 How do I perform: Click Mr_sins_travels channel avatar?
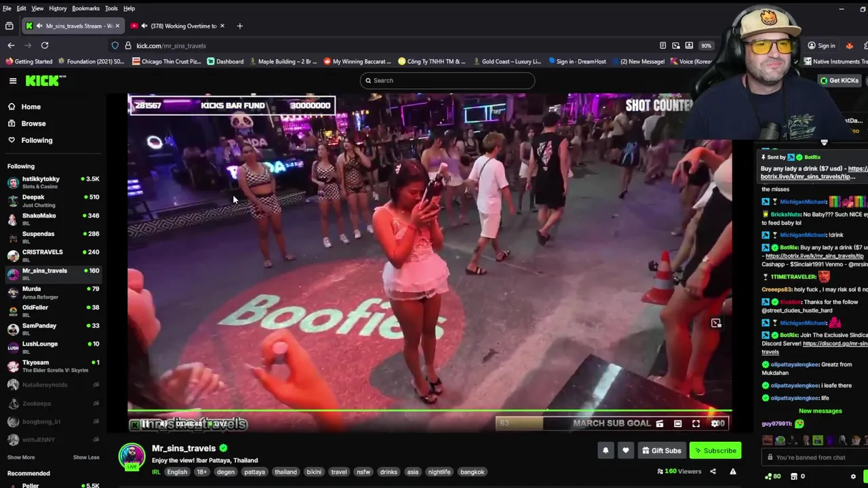click(132, 456)
